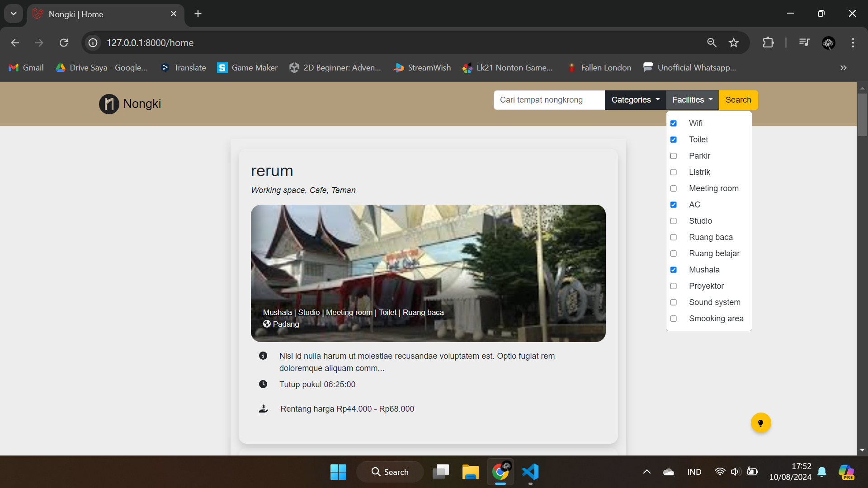Click the yellow lightbulb floating button
The width and height of the screenshot is (868, 488).
(761, 423)
